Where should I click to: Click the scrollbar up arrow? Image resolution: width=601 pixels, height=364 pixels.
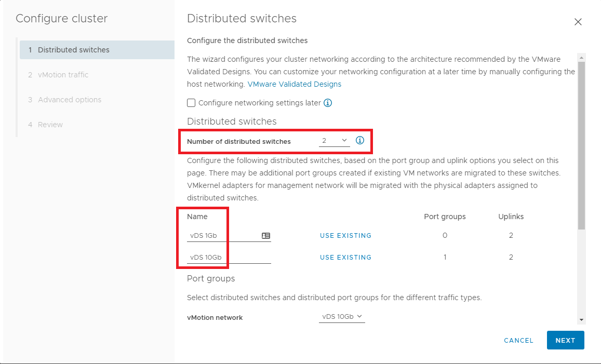tap(581, 57)
